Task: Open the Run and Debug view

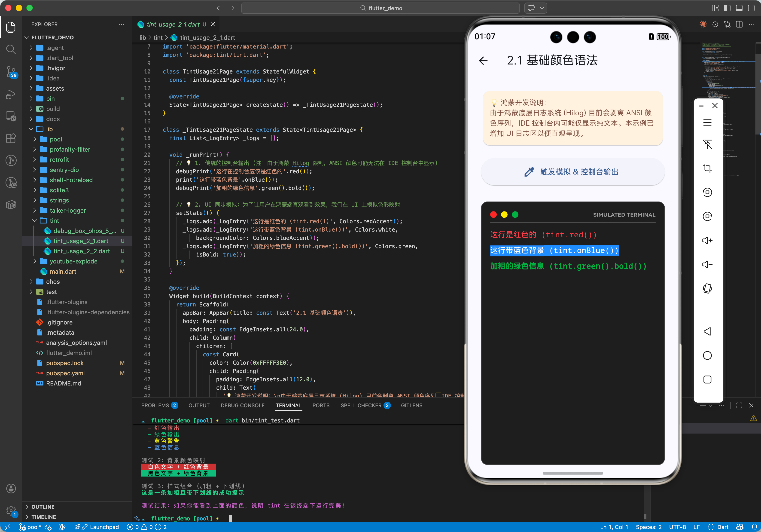Action: click(x=11, y=94)
